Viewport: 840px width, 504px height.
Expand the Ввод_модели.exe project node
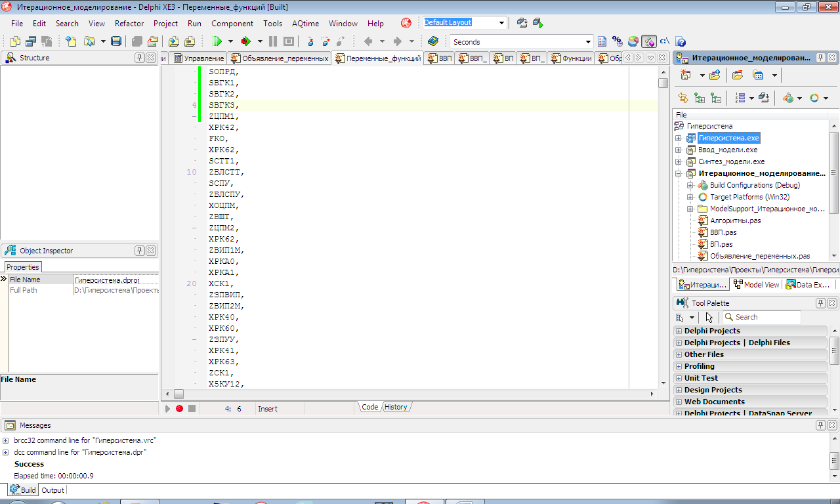pyautogui.click(x=679, y=150)
